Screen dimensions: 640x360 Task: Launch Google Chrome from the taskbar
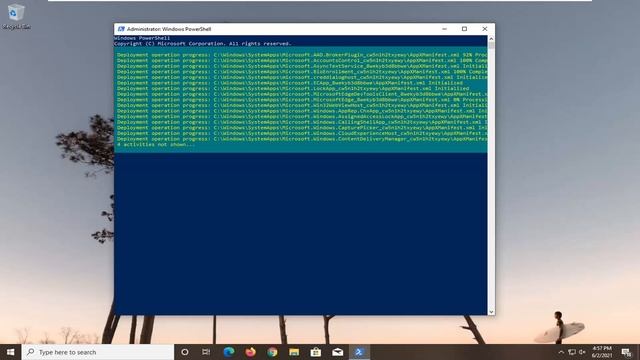pos(272,352)
